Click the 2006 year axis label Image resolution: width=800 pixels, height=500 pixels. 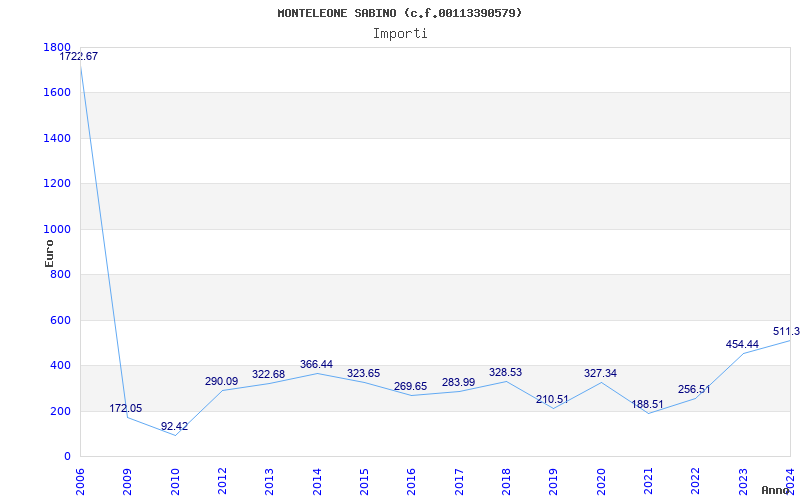80,482
